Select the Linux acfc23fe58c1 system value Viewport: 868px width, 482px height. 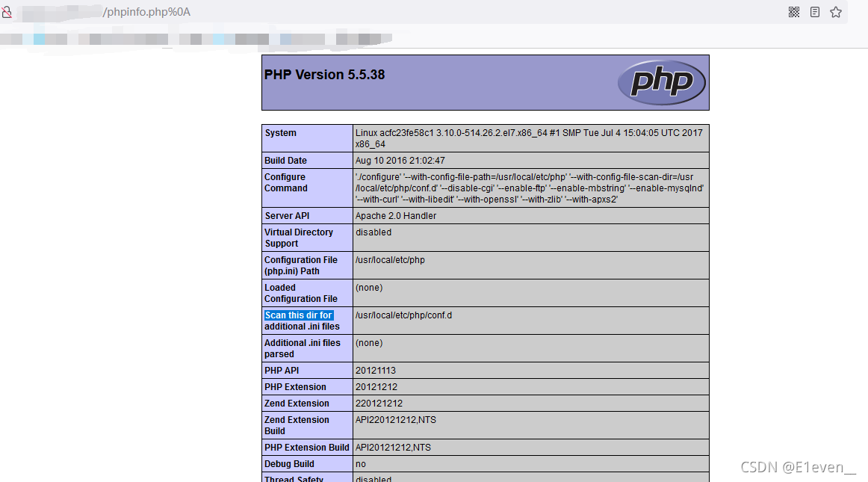pyautogui.click(x=529, y=138)
